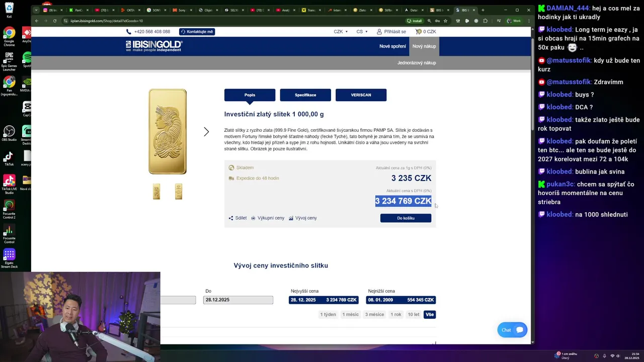
Task: Open the shopping cart showing 0 CZK
Action: 426,32
